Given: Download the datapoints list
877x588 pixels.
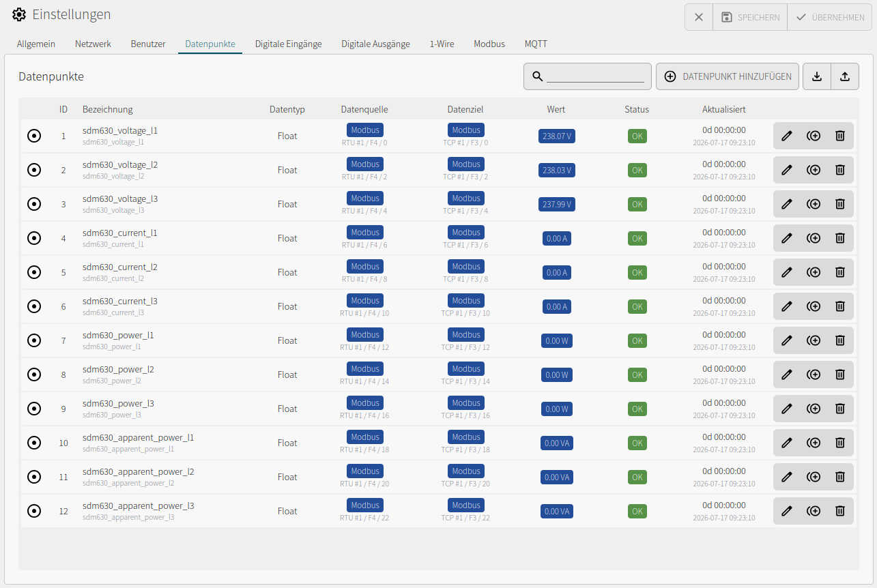Looking at the screenshot, I should (x=817, y=76).
